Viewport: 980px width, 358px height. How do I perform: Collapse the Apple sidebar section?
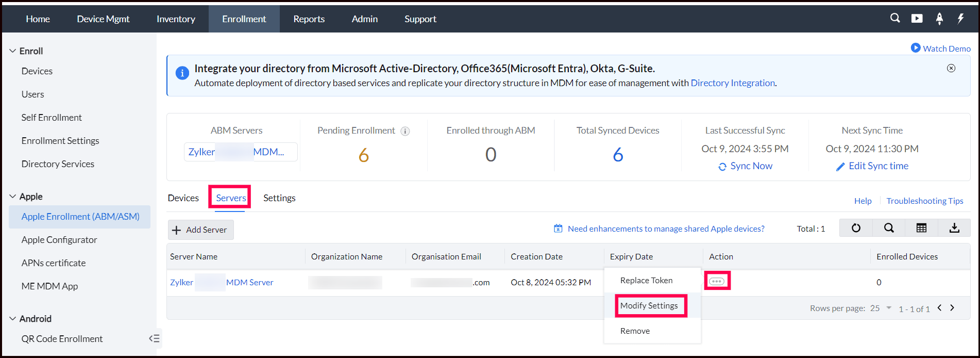coord(13,197)
